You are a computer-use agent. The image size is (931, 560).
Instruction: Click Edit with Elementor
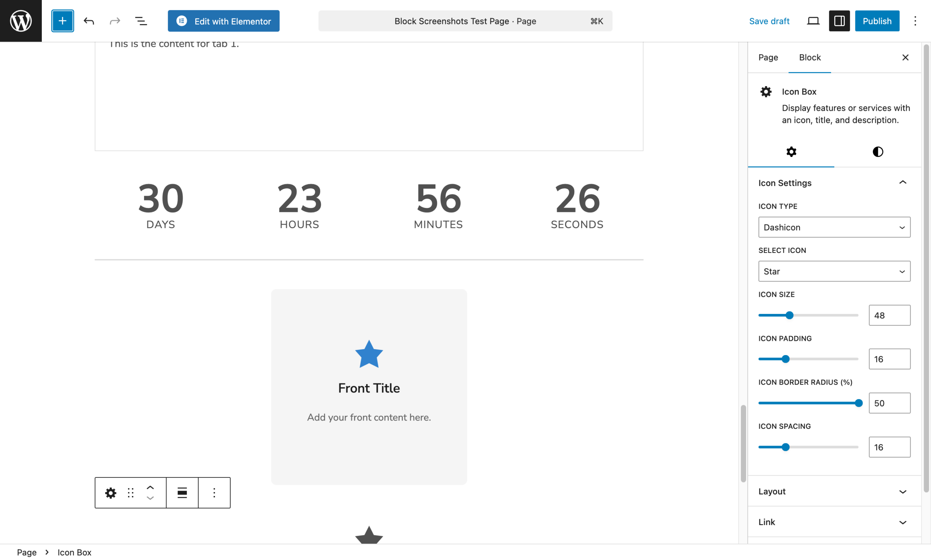coord(224,21)
